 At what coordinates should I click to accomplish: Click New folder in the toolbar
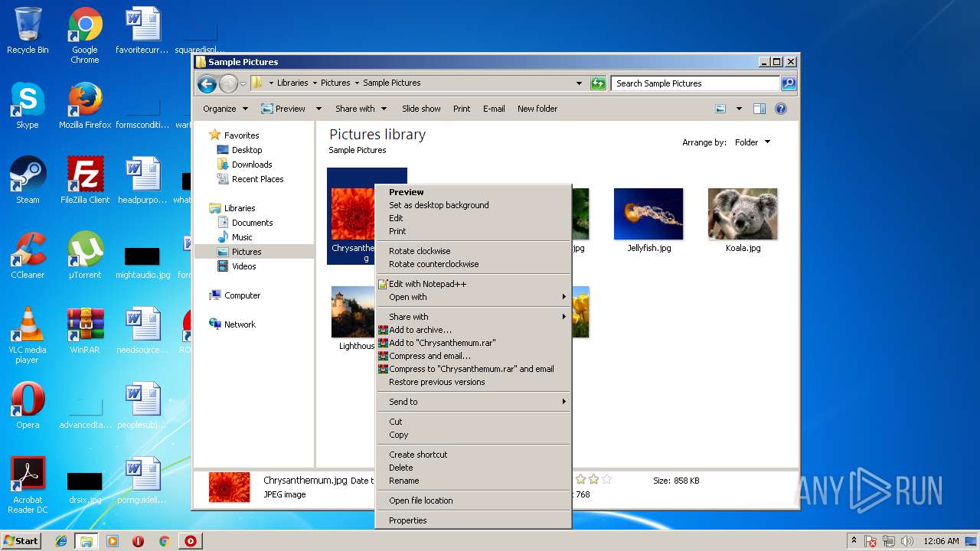pos(537,109)
